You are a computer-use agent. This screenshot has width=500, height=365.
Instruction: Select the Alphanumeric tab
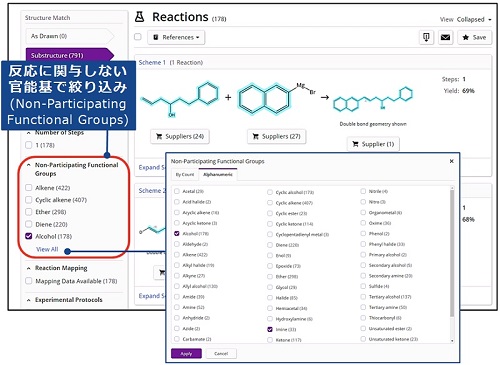tap(218, 174)
